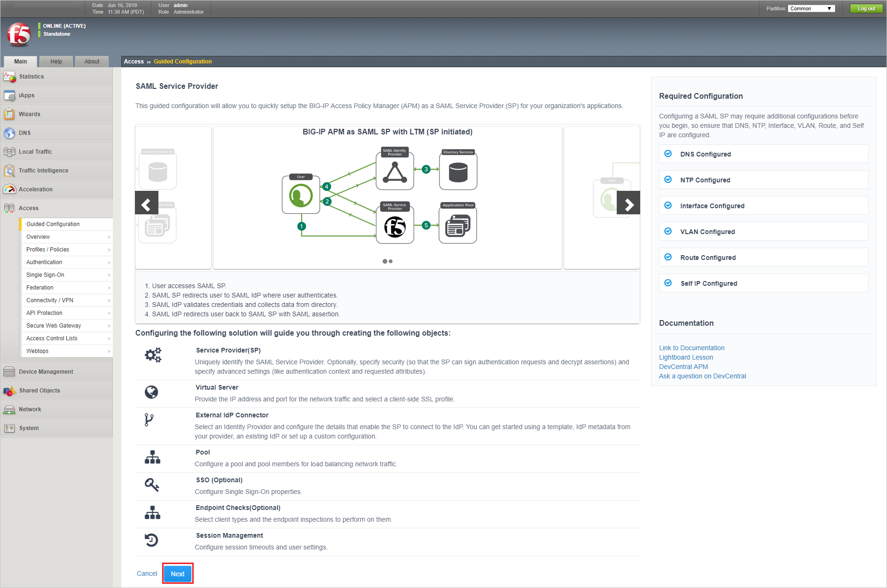Viewport: 887px width, 588px height.
Task: Click the Shared Objects icon
Action: 9,391
